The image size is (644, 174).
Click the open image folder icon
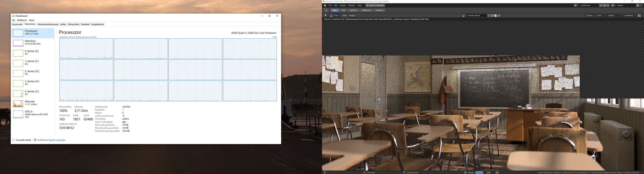(495, 16)
